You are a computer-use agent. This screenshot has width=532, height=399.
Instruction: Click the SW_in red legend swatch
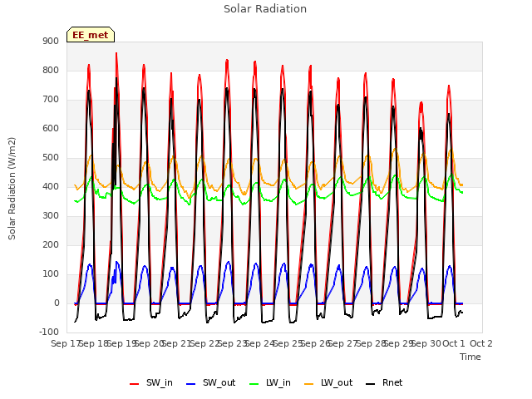(135, 384)
